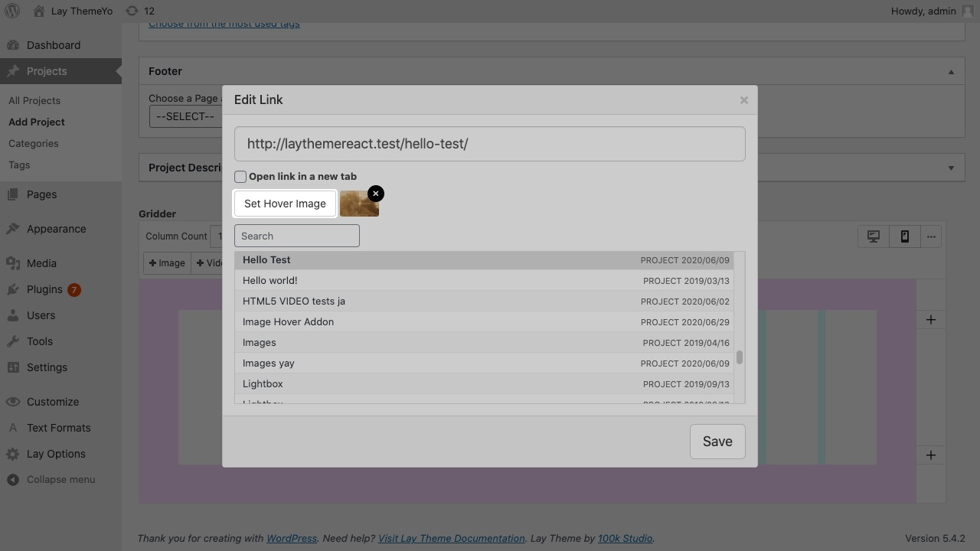The image size is (980, 551).
Task: Click the Media icon in sidebar
Action: pyautogui.click(x=13, y=263)
